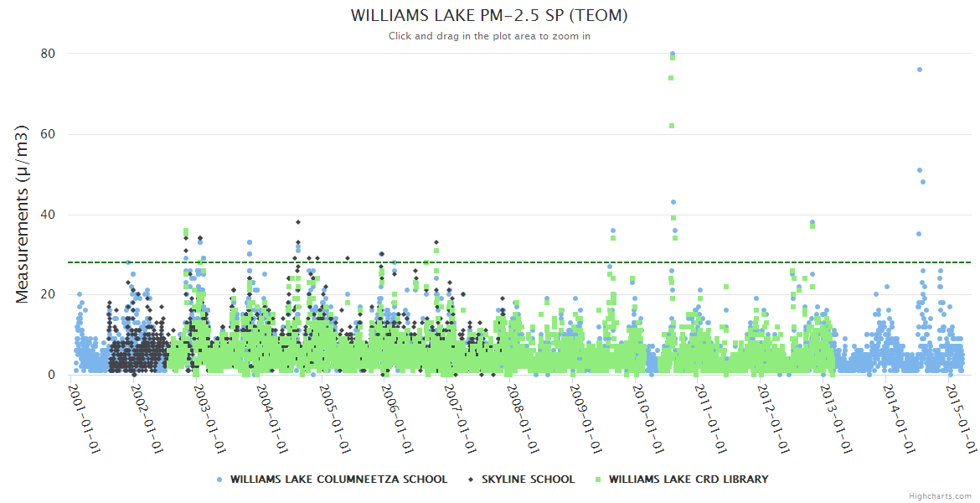The image size is (980, 503).
Task: Click the green data point near 62 in 2010
Action: 672,126
